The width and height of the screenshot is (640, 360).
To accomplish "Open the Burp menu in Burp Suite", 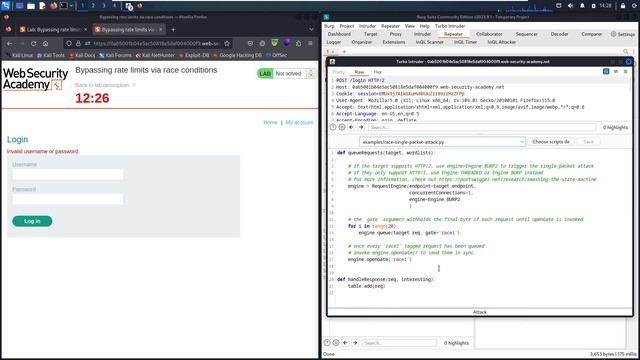I will (x=329, y=26).
